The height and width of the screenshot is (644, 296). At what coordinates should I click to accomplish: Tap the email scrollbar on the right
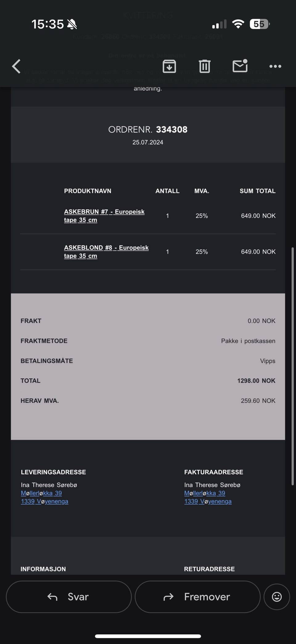click(x=293, y=366)
